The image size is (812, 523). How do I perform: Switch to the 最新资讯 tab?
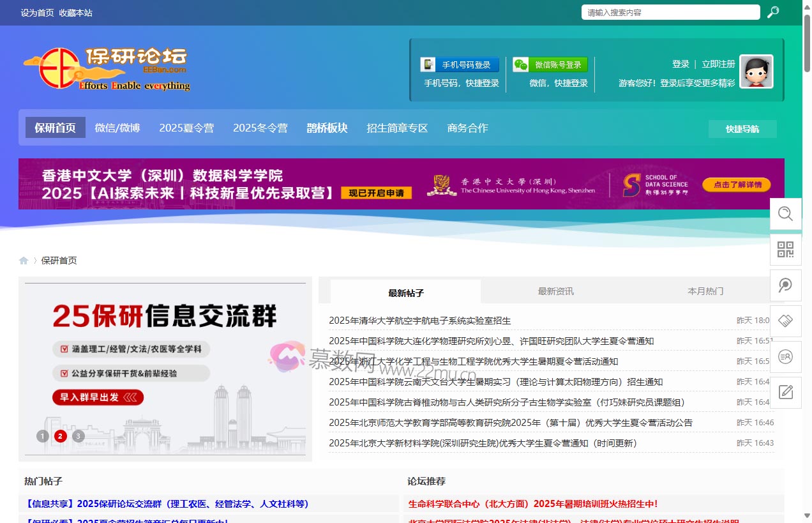pos(555,291)
